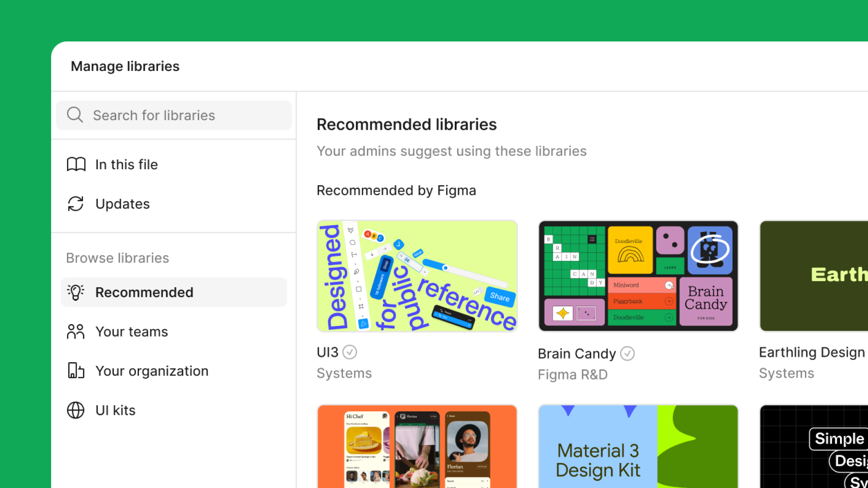Select Recommended under Browse libraries
Image resolution: width=868 pixels, height=488 pixels.
144,292
